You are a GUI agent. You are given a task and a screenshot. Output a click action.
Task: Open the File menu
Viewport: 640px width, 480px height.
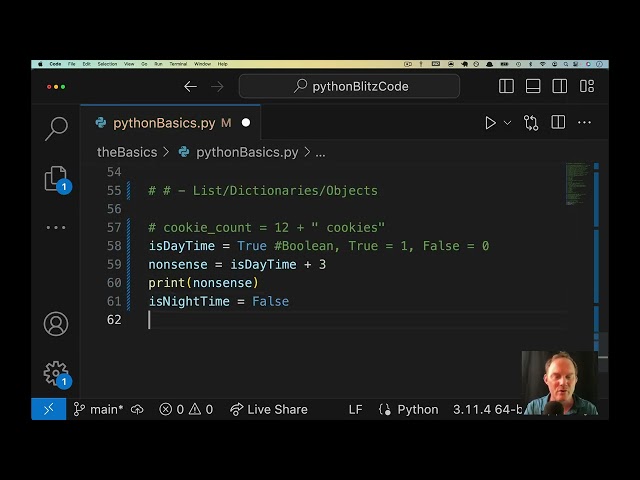pos(71,64)
